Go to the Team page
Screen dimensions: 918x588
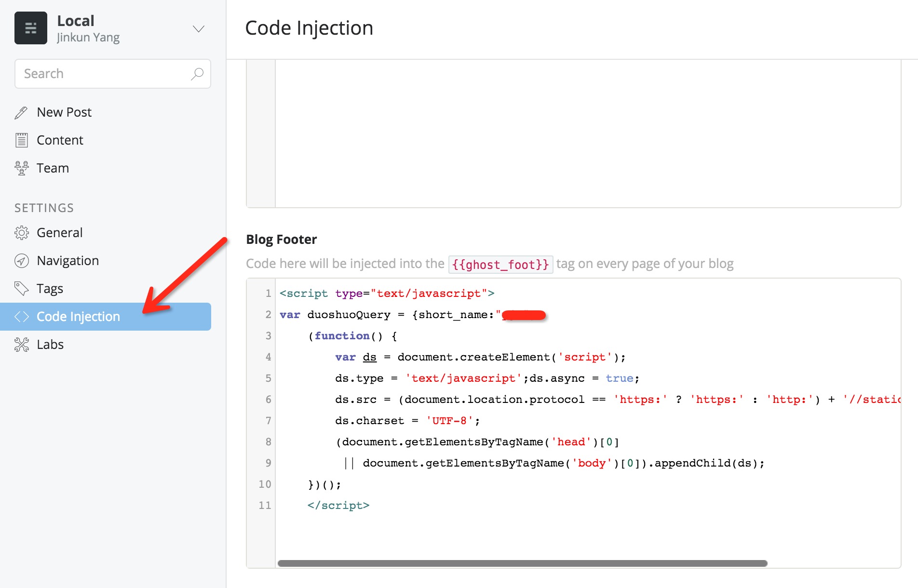[x=53, y=168]
